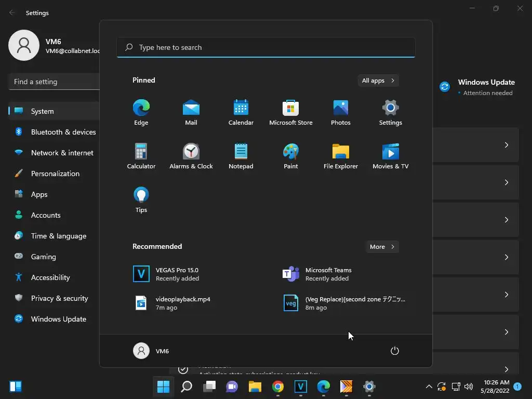Click the Settings back arrow
532x399 pixels.
coord(12,12)
